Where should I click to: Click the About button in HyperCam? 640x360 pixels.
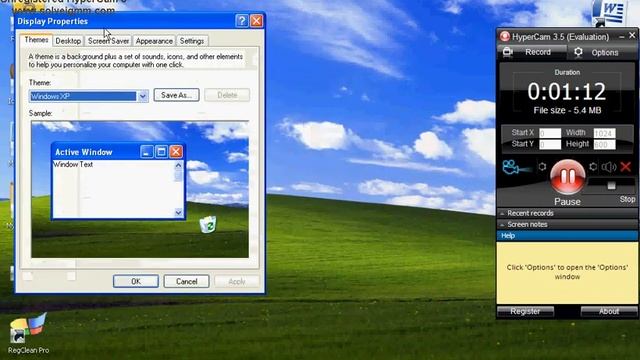pyautogui.click(x=609, y=311)
